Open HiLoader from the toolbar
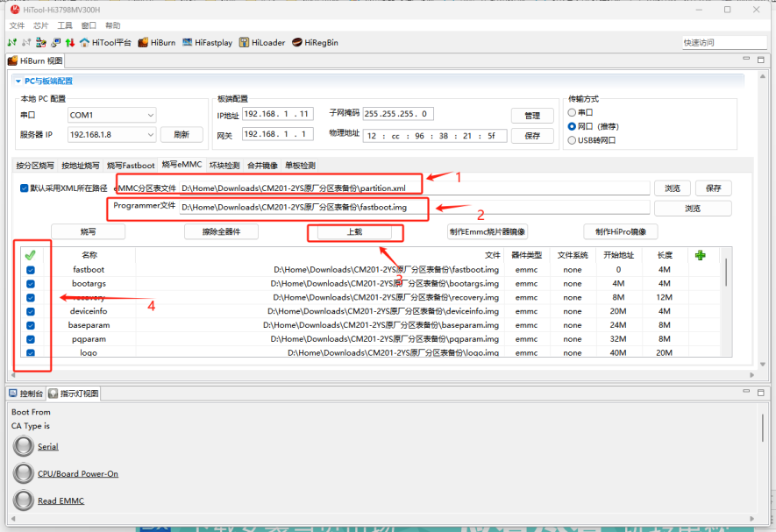Viewport: 776px width, 532px height. click(261, 42)
